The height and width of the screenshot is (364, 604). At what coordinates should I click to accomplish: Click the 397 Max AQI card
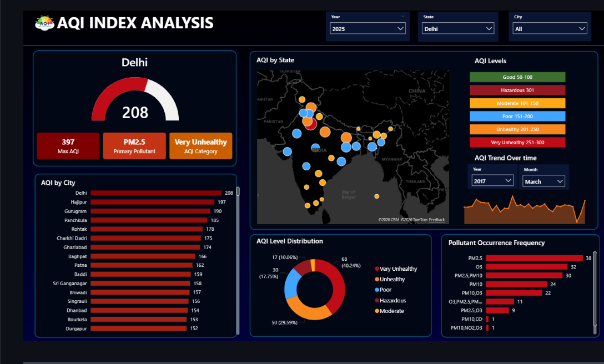68,146
